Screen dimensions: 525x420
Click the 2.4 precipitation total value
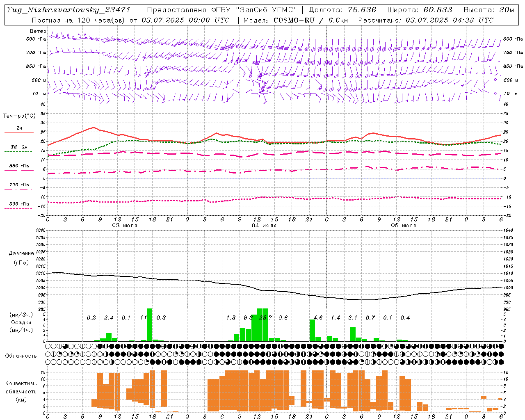[109, 317]
